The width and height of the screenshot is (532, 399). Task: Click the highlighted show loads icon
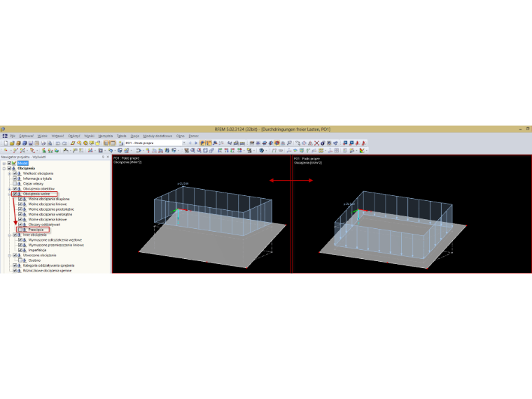202,143
